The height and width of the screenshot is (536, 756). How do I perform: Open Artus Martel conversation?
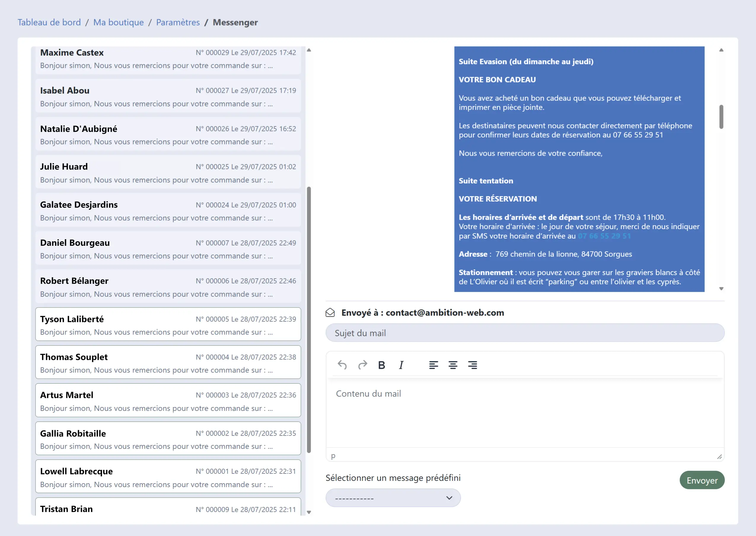click(x=168, y=400)
